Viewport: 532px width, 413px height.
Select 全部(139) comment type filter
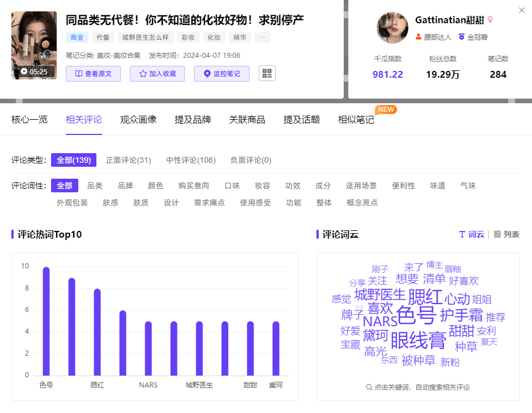point(74,160)
